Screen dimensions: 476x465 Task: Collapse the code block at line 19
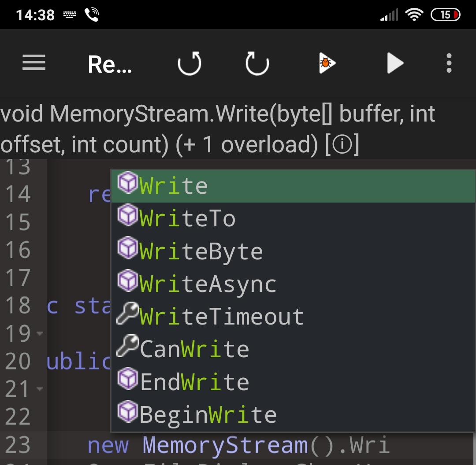coord(39,334)
